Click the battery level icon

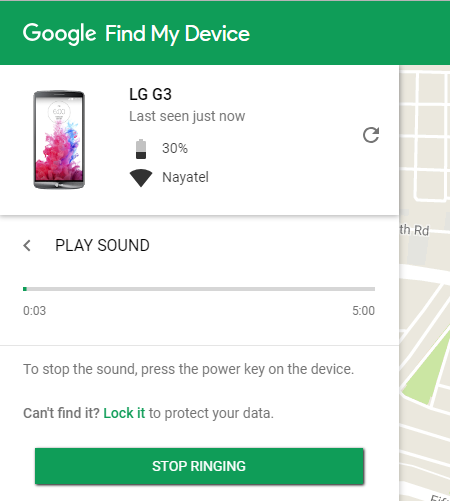click(141, 149)
